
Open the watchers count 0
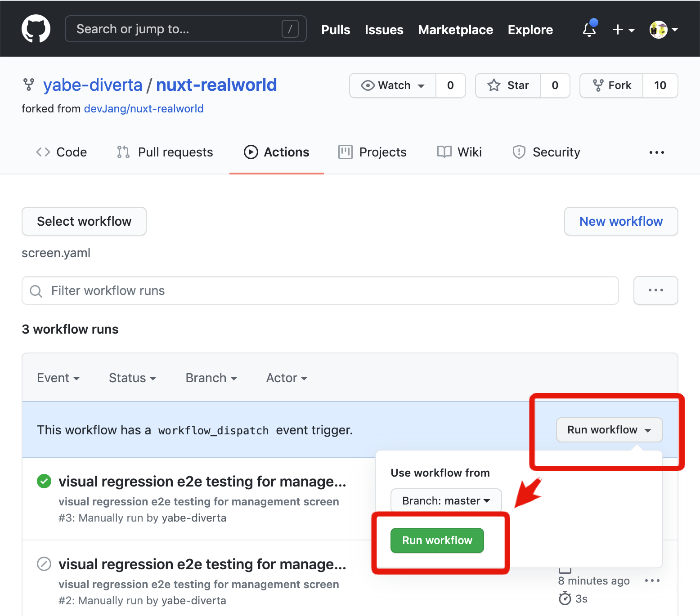tap(450, 85)
